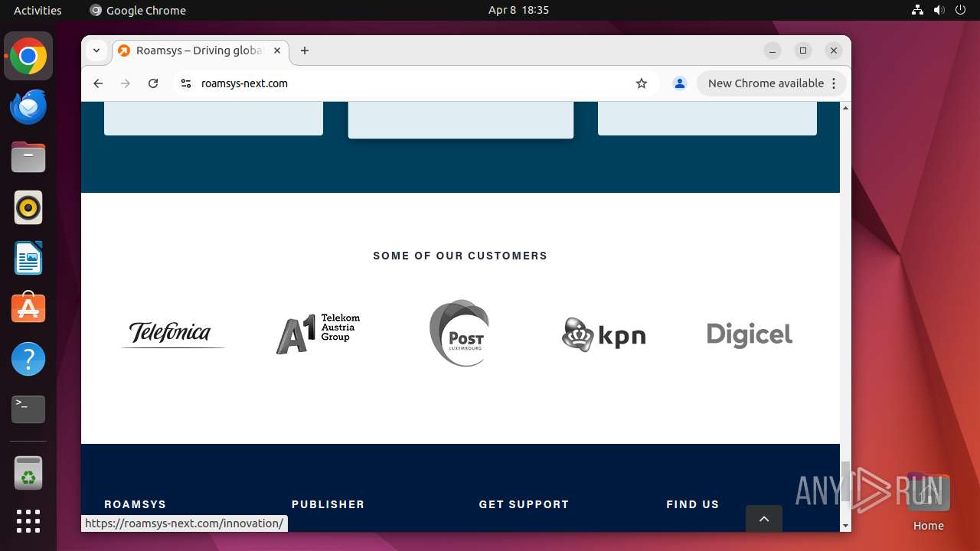Open Google Chrome from the dock

click(x=28, y=56)
